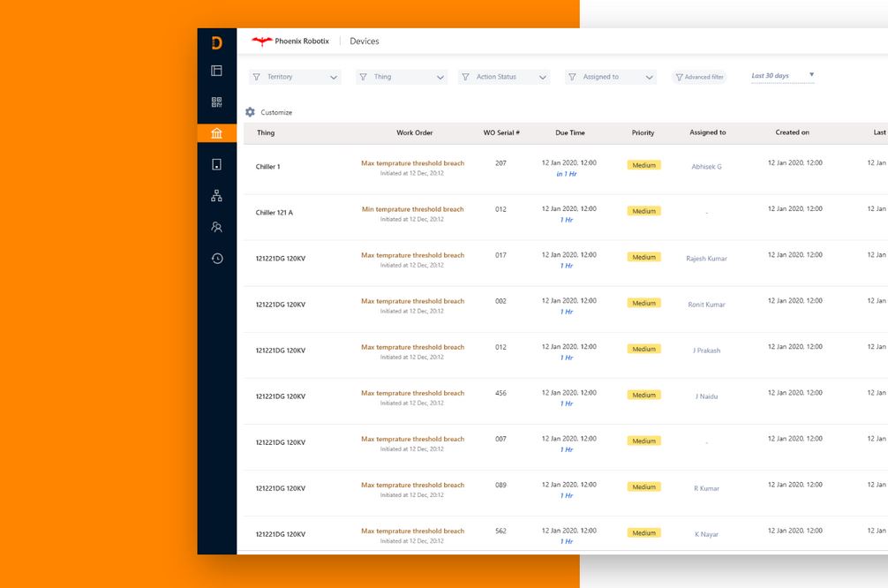Screen dimensions: 888x588
Task: Select the highlighted bank building sidebar icon
Action: (x=216, y=133)
